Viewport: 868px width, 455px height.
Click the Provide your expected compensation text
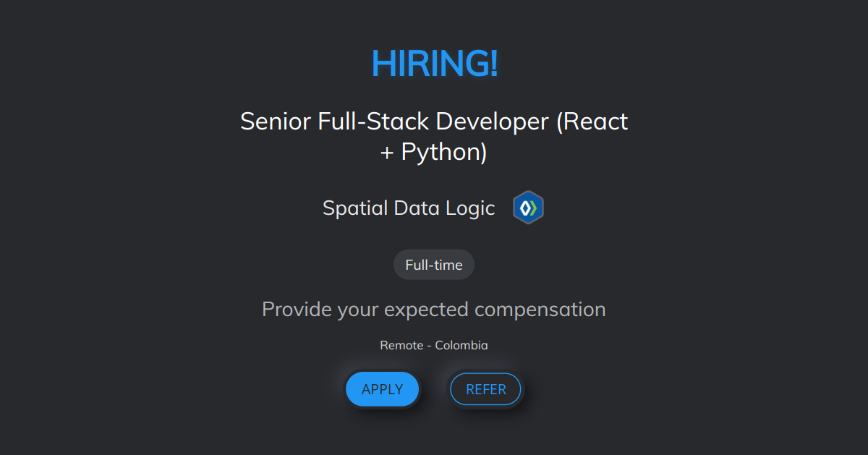pyautogui.click(x=434, y=310)
